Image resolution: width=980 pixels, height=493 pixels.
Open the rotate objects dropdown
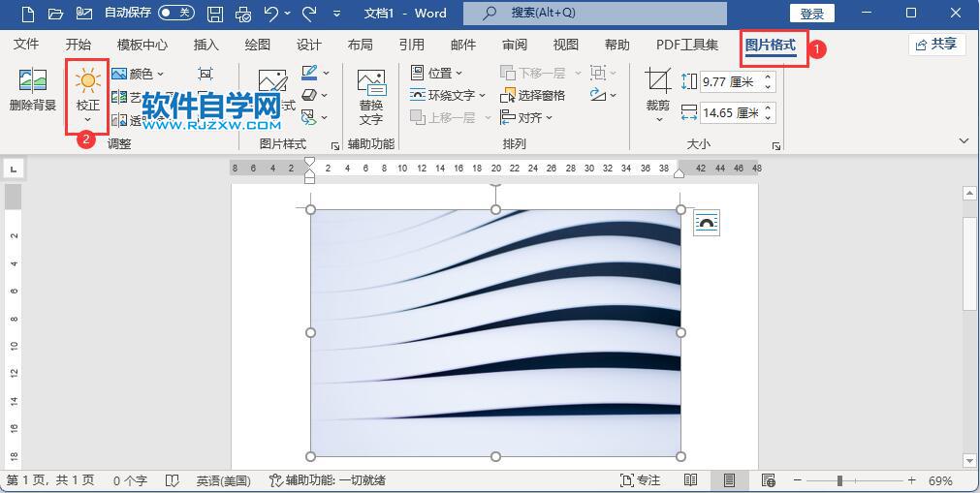click(604, 95)
